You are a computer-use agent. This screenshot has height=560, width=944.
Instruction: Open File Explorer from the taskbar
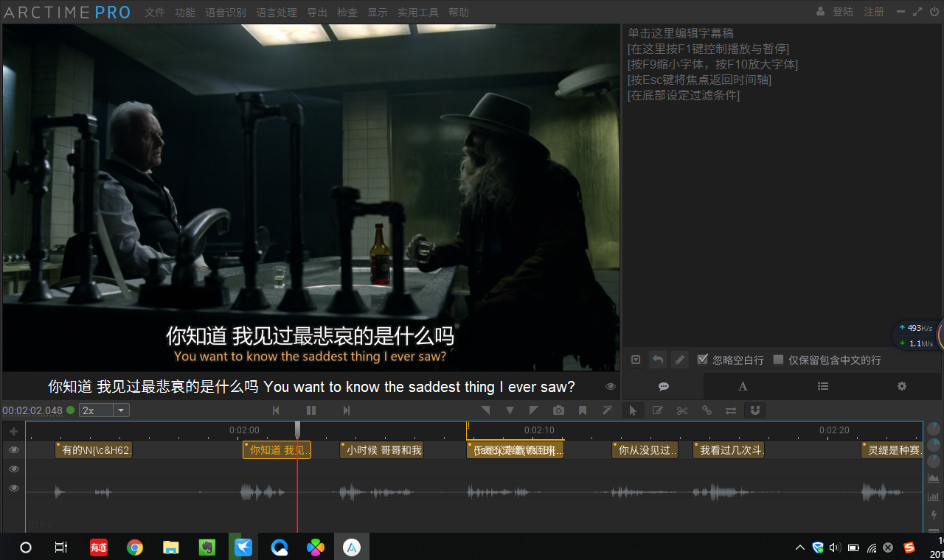pyautogui.click(x=171, y=547)
